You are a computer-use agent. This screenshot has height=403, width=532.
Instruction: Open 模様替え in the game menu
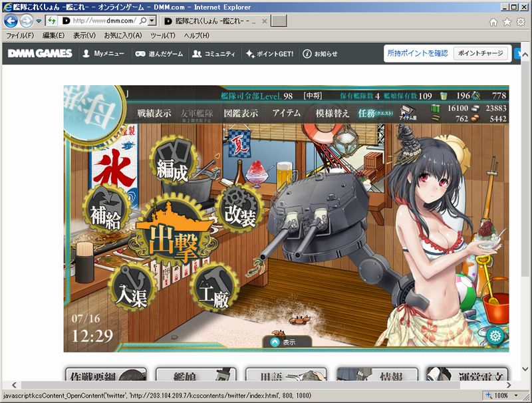click(332, 113)
